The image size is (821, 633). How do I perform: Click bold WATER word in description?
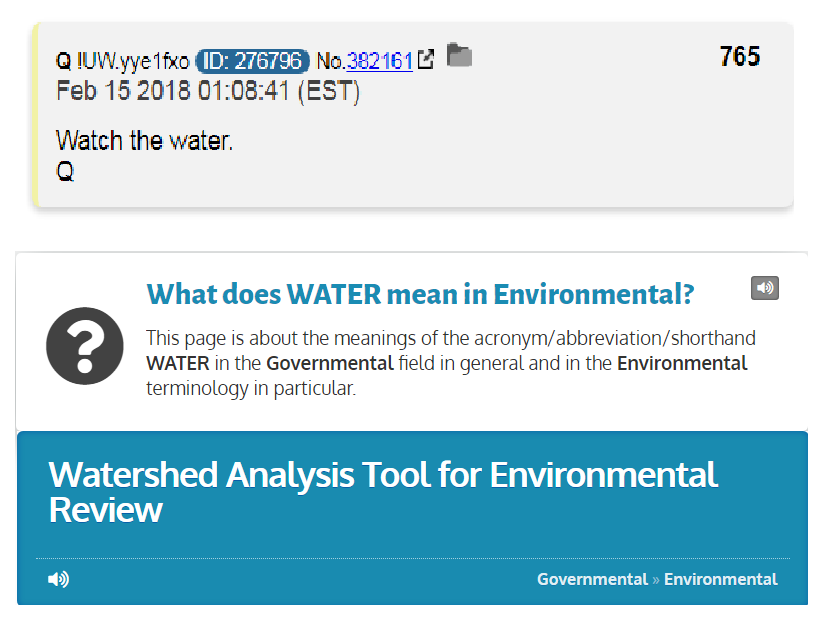tap(178, 363)
